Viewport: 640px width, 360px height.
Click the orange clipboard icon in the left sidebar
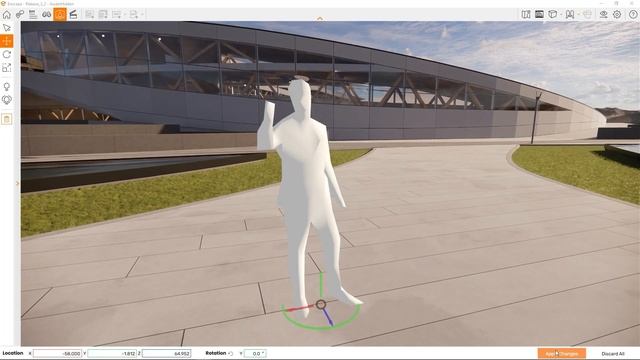[x=7, y=119]
